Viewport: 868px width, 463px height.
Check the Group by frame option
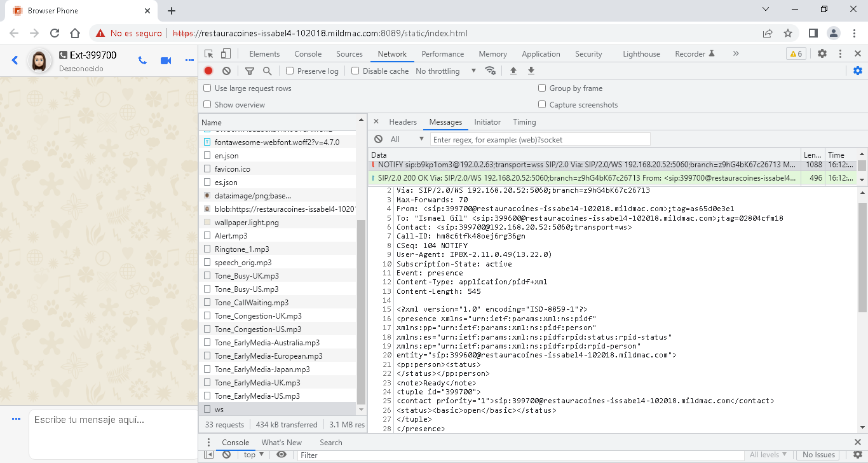[x=541, y=88]
